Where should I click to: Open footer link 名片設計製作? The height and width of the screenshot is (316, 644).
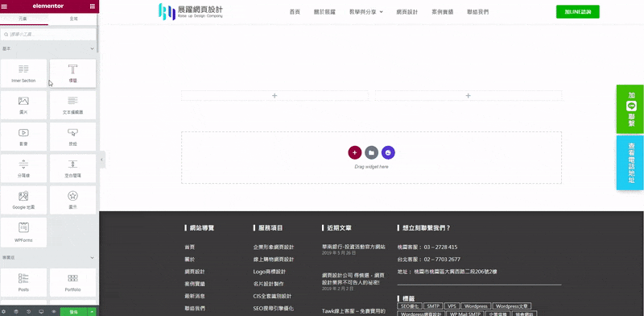tap(269, 284)
